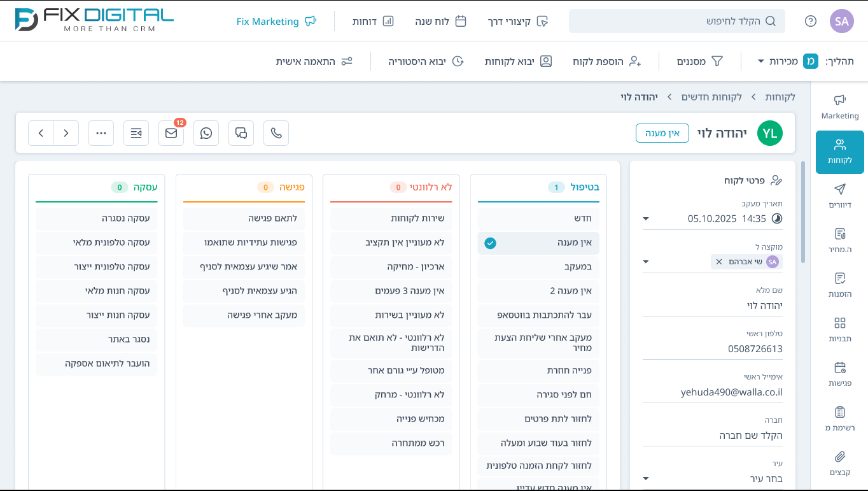Open לקוחות in the sidebar
Viewport: 868px width, 491px height.
[x=840, y=152]
